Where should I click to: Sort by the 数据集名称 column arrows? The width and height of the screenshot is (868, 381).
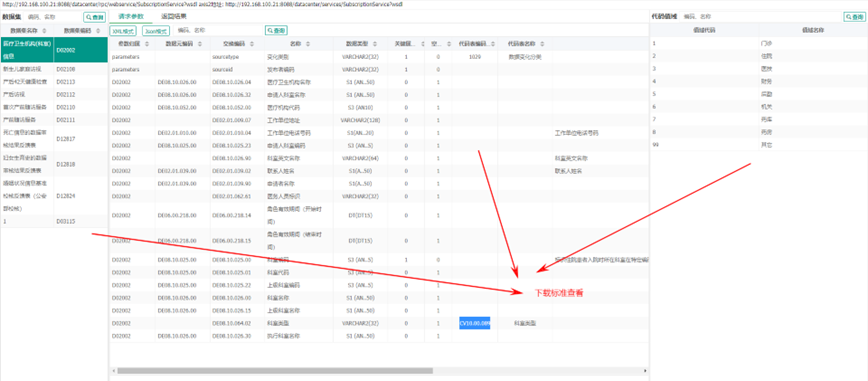click(44, 30)
